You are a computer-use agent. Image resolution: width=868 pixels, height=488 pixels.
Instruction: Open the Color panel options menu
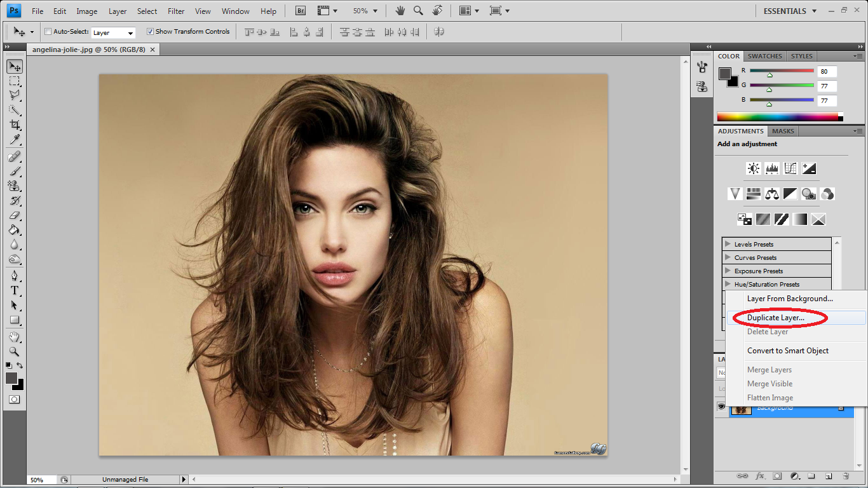(857, 56)
